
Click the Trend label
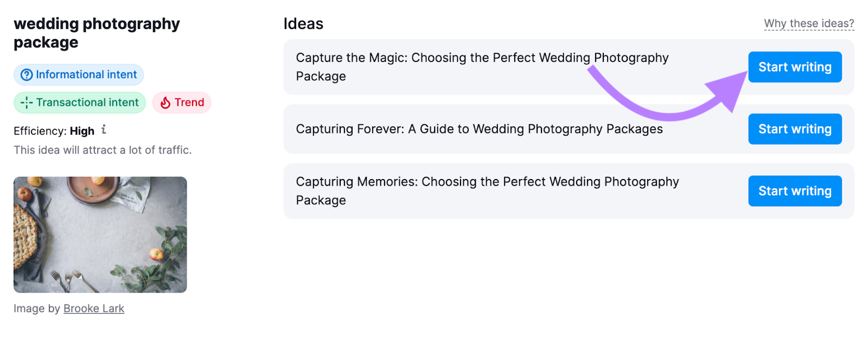coord(189,102)
